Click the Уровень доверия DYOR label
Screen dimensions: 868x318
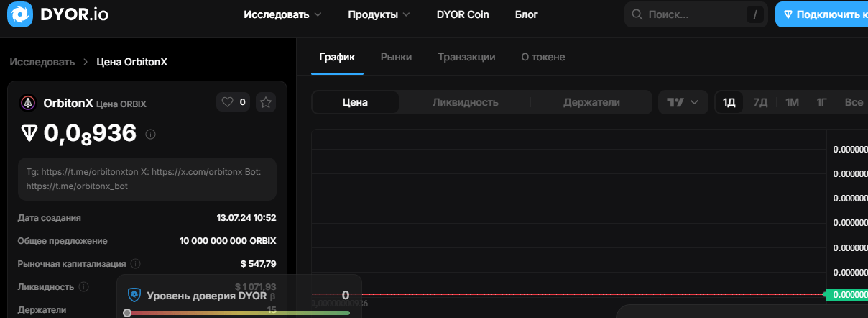[207, 295]
